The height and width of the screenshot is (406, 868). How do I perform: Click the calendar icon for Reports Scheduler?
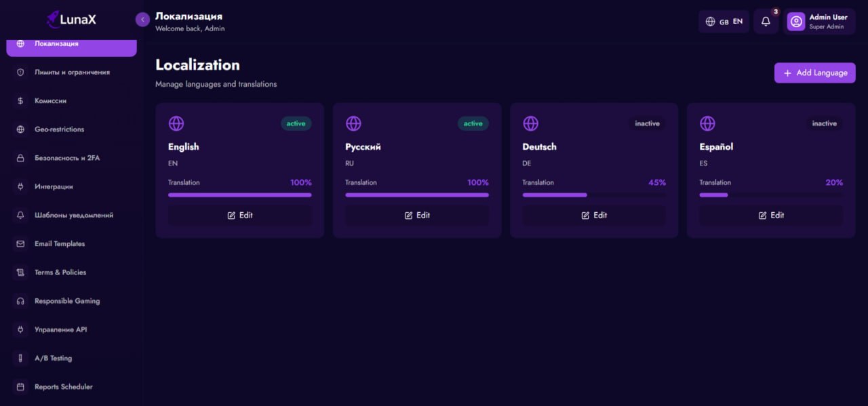click(x=20, y=387)
